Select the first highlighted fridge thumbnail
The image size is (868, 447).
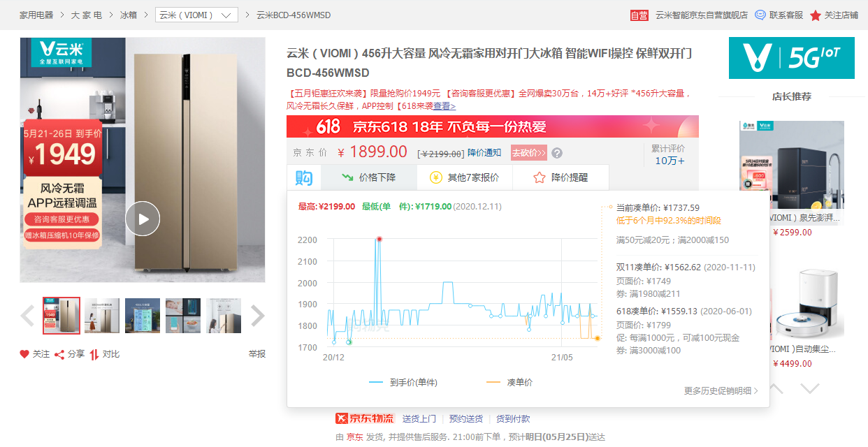(x=62, y=316)
